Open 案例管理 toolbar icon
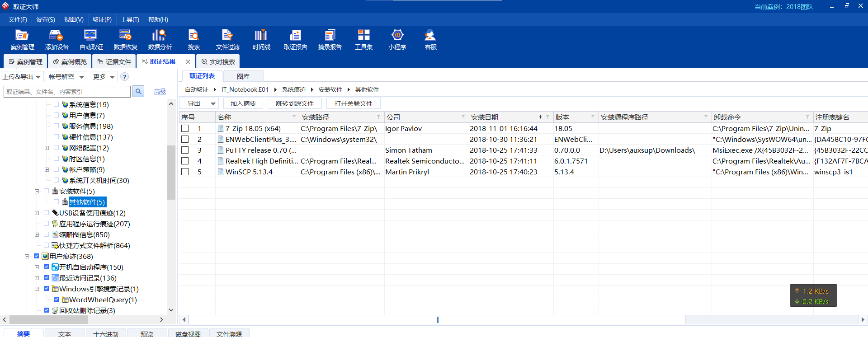The width and height of the screenshot is (868, 337). click(22, 40)
